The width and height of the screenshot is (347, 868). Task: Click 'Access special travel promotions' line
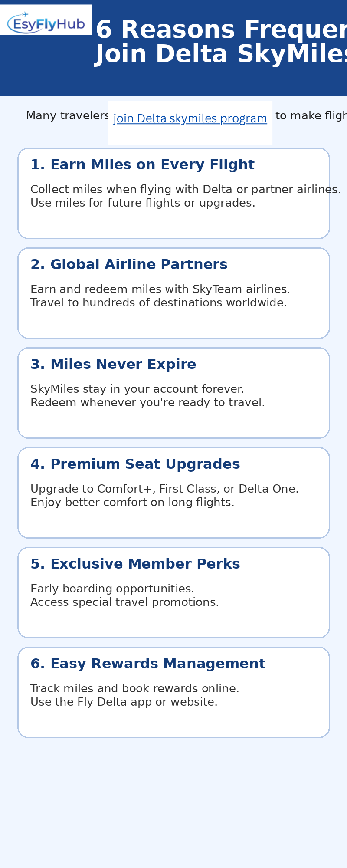tap(124, 602)
